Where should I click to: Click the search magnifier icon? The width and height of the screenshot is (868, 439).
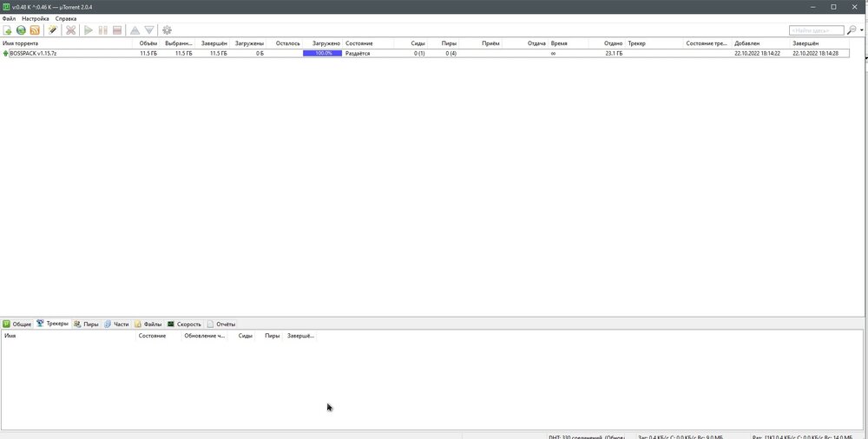pos(852,29)
